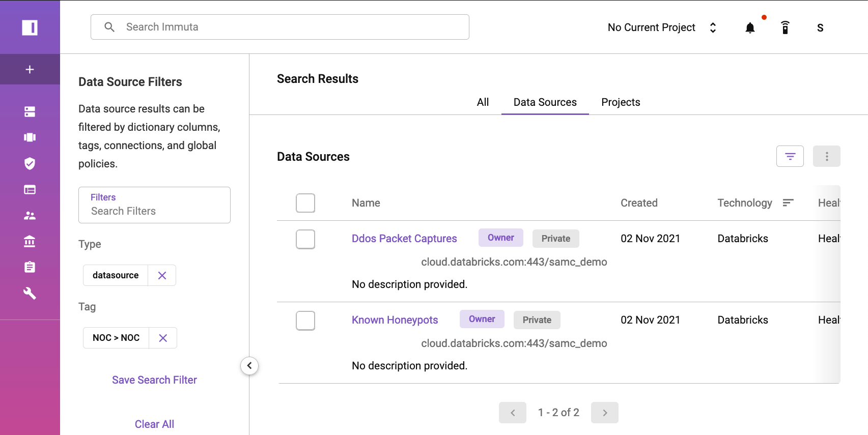Collapse the filters panel with chevron
The height and width of the screenshot is (435, 868).
coord(249,365)
